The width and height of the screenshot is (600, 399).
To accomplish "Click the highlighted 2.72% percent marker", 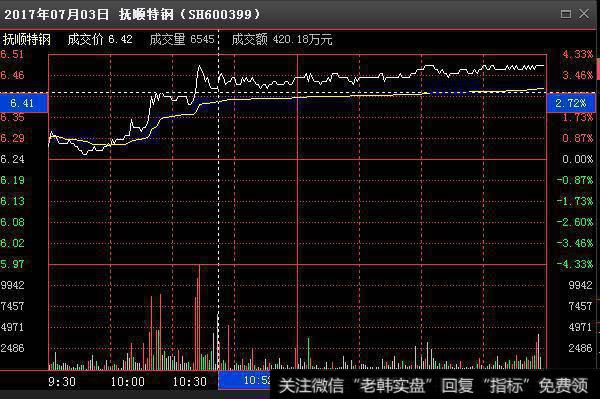I will point(571,103).
